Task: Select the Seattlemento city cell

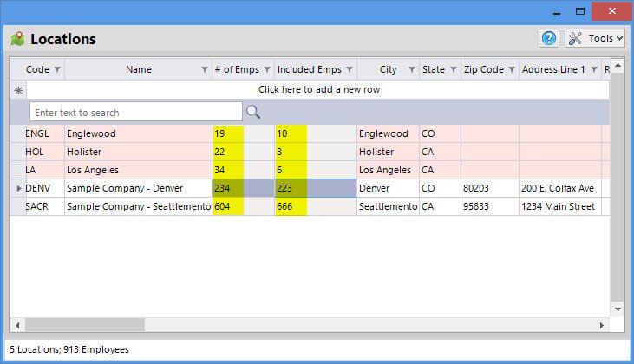Action: coord(389,206)
